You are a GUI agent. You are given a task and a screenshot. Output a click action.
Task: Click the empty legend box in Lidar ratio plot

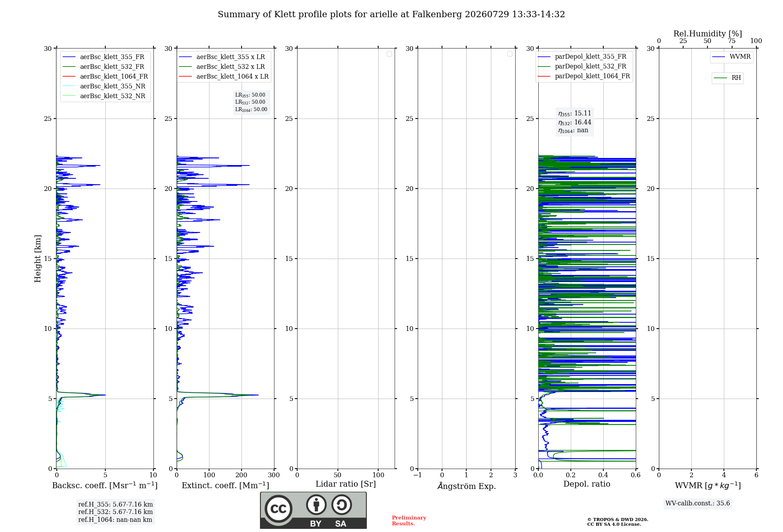coord(389,54)
